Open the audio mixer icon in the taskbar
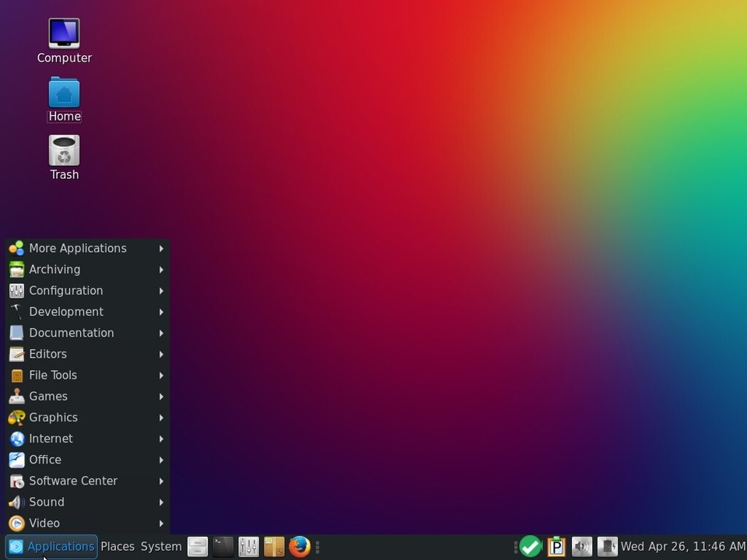The image size is (747, 560). pyautogui.click(x=247, y=546)
